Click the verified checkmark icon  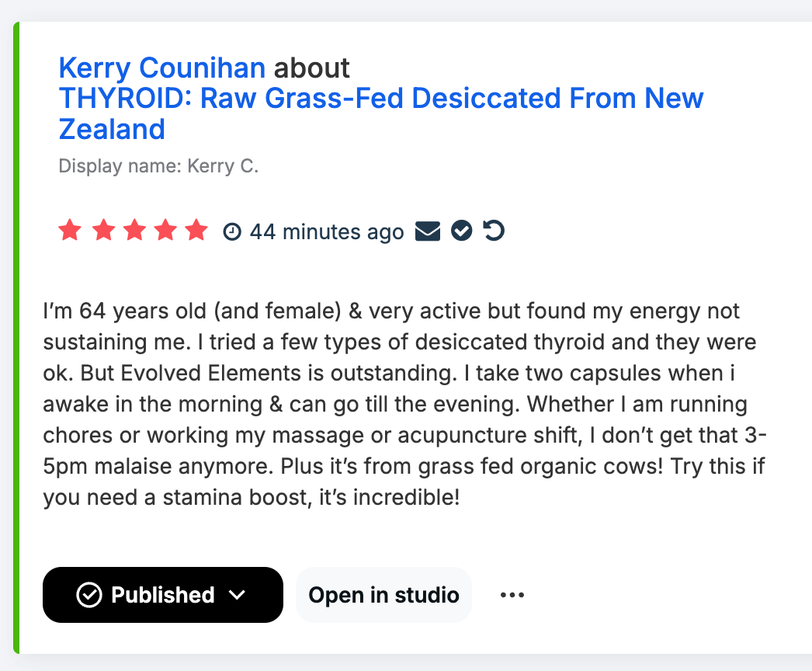[461, 231]
